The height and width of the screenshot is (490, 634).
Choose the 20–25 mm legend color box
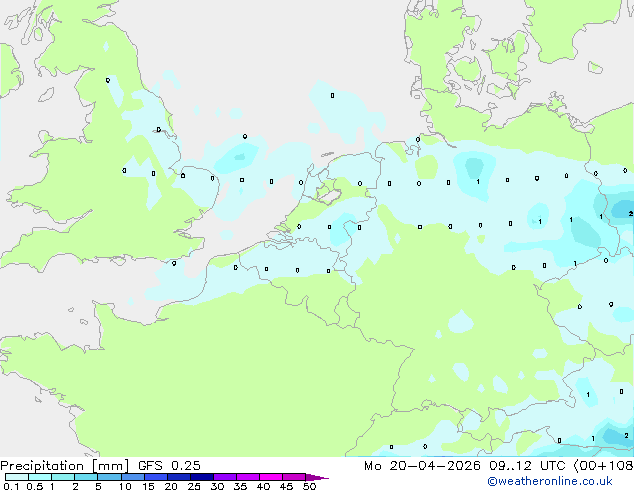(179, 477)
